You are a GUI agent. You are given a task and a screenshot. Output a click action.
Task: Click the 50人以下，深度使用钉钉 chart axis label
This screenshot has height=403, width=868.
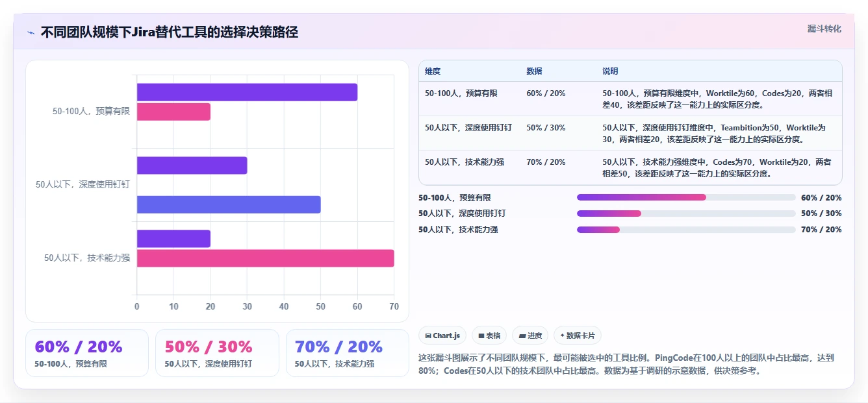pos(83,184)
